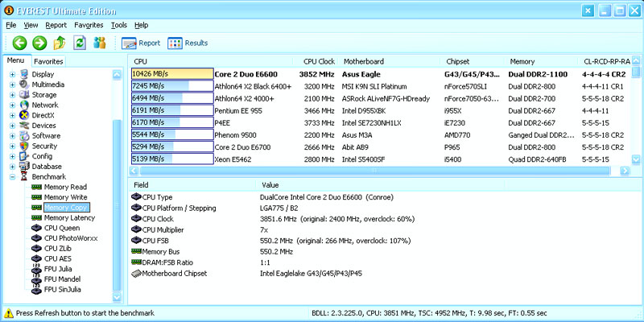Screen dimensions: 644x322
Task: Click the 10426 MB/s result bar
Action: coord(172,74)
